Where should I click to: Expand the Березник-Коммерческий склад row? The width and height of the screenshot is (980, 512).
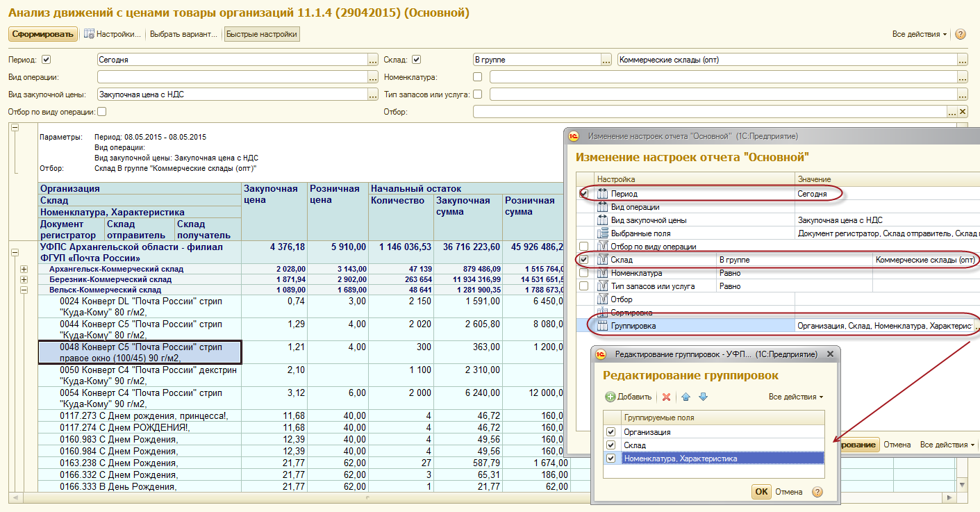click(24, 279)
